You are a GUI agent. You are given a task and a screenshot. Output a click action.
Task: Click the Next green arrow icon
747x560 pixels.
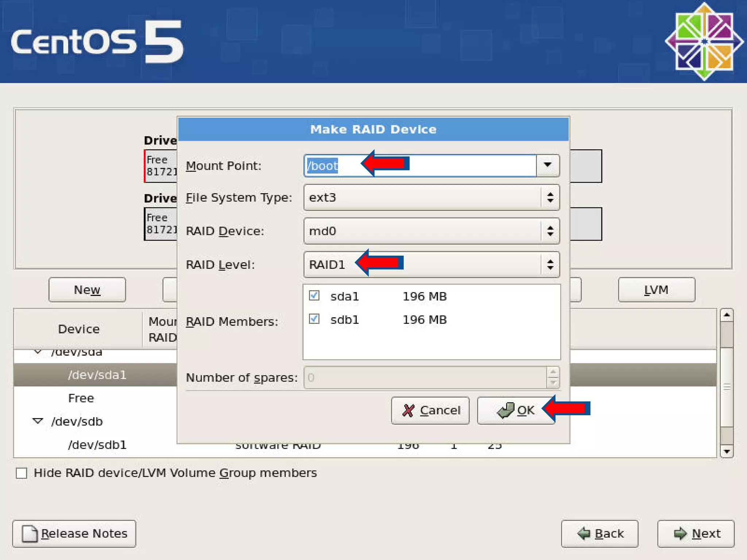[x=680, y=534]
